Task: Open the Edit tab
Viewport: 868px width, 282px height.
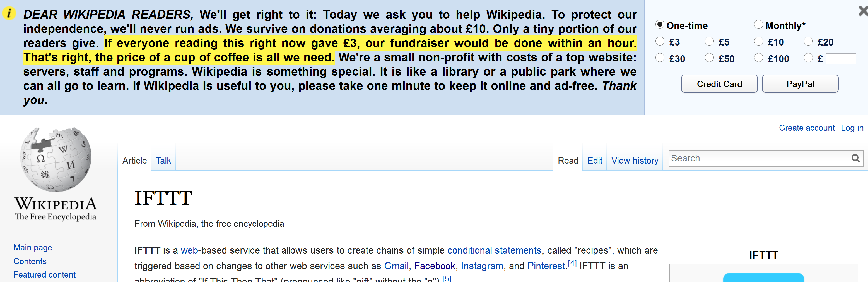Action: point(595,161)
